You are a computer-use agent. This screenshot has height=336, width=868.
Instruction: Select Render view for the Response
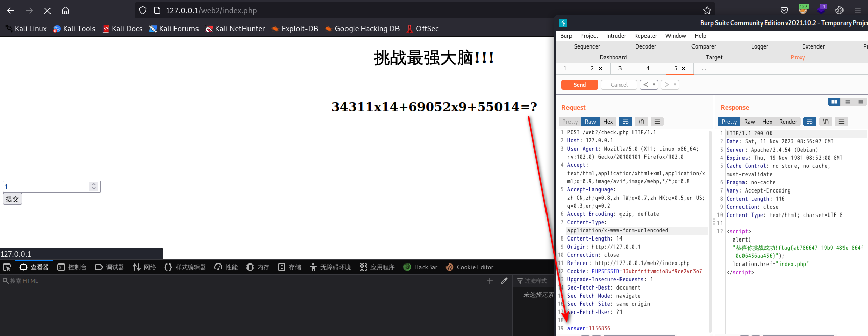(x=788, y=122)
